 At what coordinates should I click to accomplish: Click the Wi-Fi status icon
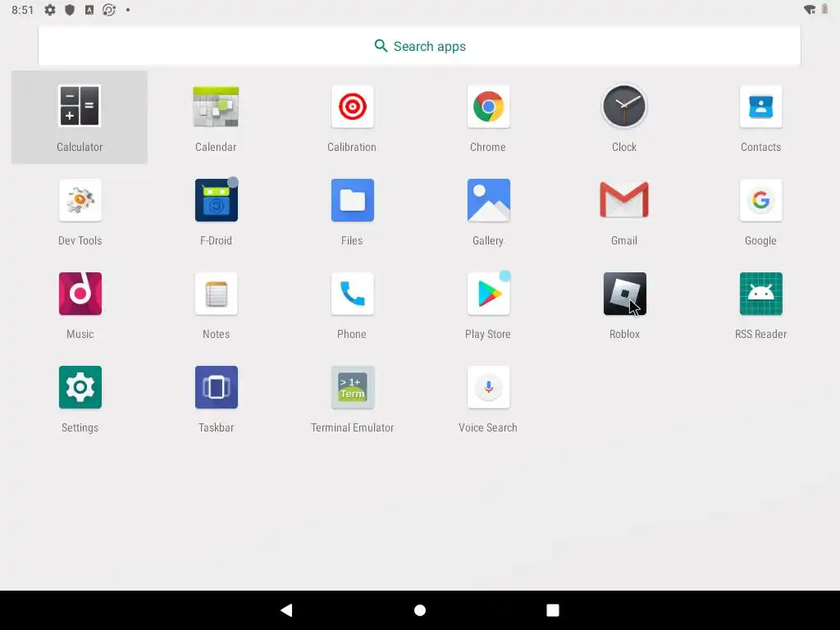[x=810, y=10]
